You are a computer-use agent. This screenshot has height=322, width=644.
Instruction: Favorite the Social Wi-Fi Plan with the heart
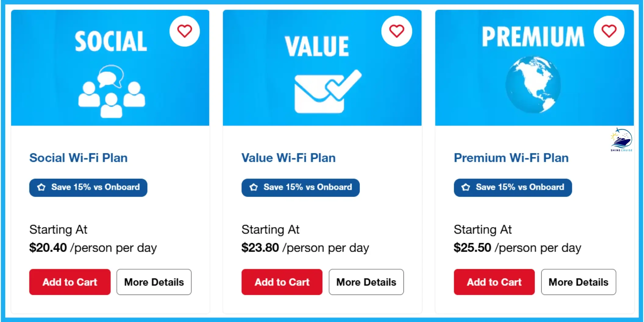click(x=184, y=30)
